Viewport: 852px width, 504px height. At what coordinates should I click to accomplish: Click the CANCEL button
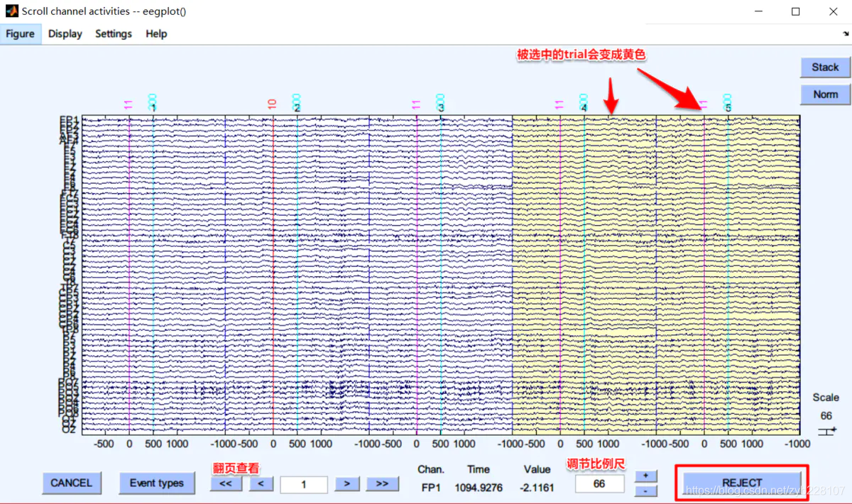71,483
